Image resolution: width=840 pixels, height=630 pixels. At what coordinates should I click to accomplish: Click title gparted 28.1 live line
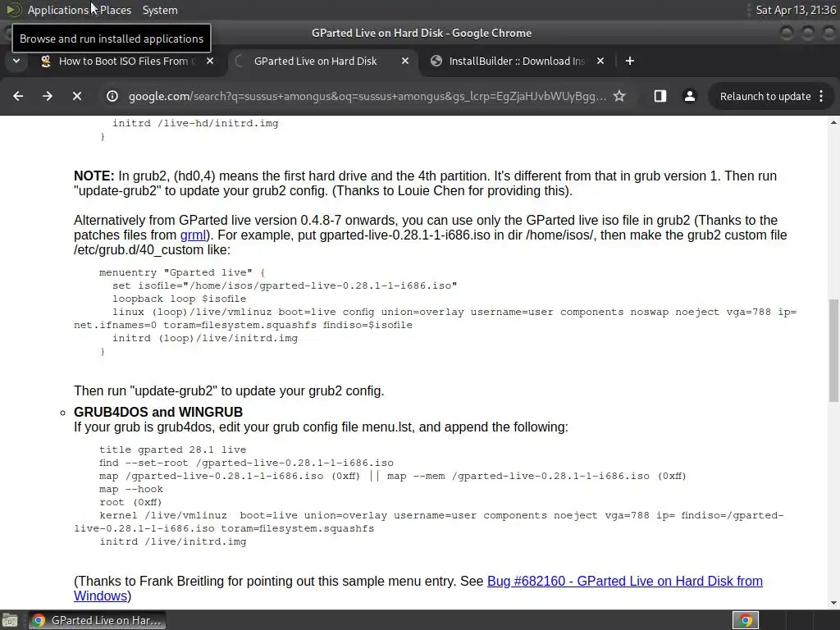coord(172,450)
